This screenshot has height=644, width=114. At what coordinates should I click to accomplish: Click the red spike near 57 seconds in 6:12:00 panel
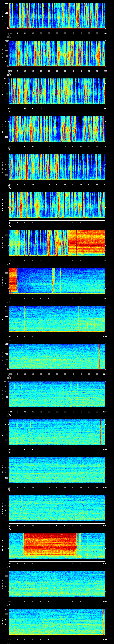tap(100, 432)
